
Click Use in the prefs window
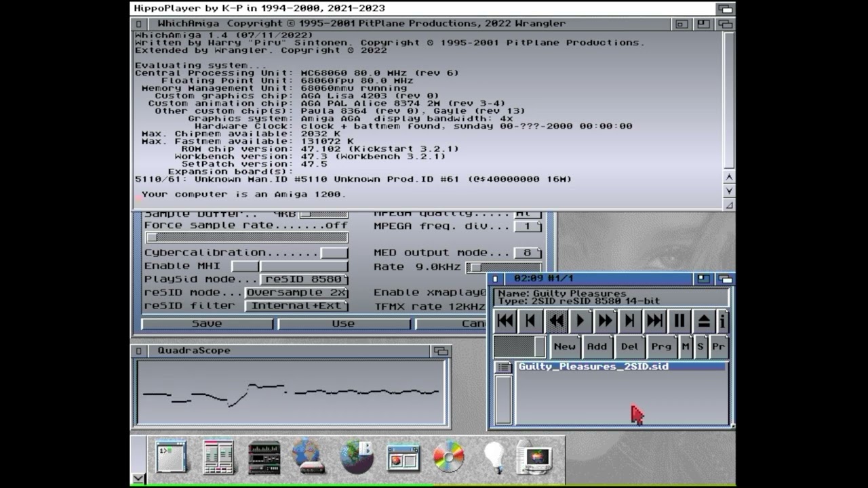[343, 323]
